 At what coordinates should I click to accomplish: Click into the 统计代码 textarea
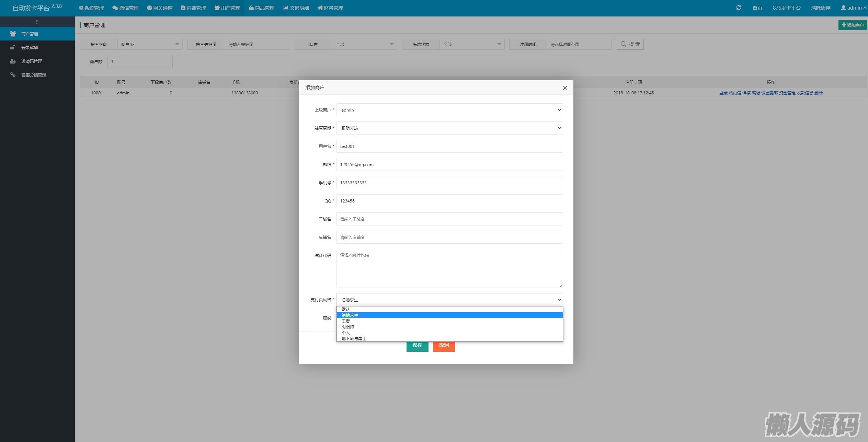(449, 268)
